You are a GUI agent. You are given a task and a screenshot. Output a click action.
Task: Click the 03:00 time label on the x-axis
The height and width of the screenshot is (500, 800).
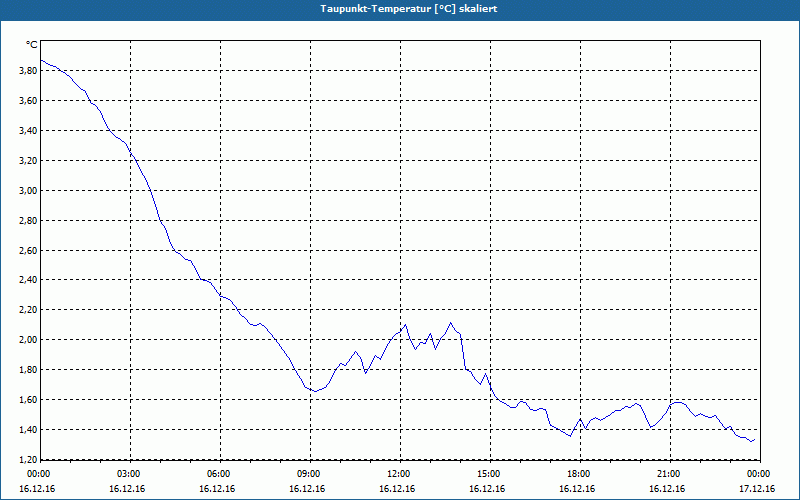[131, 474]
